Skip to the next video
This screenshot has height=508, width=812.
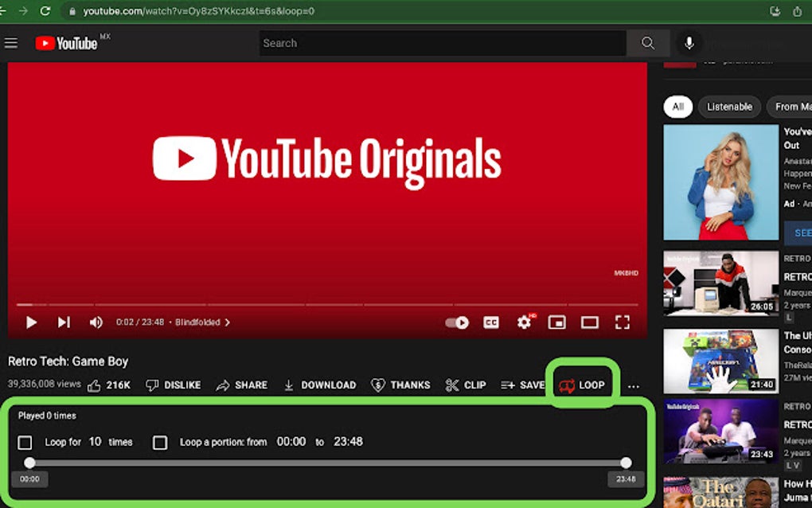tap(64, 322)
